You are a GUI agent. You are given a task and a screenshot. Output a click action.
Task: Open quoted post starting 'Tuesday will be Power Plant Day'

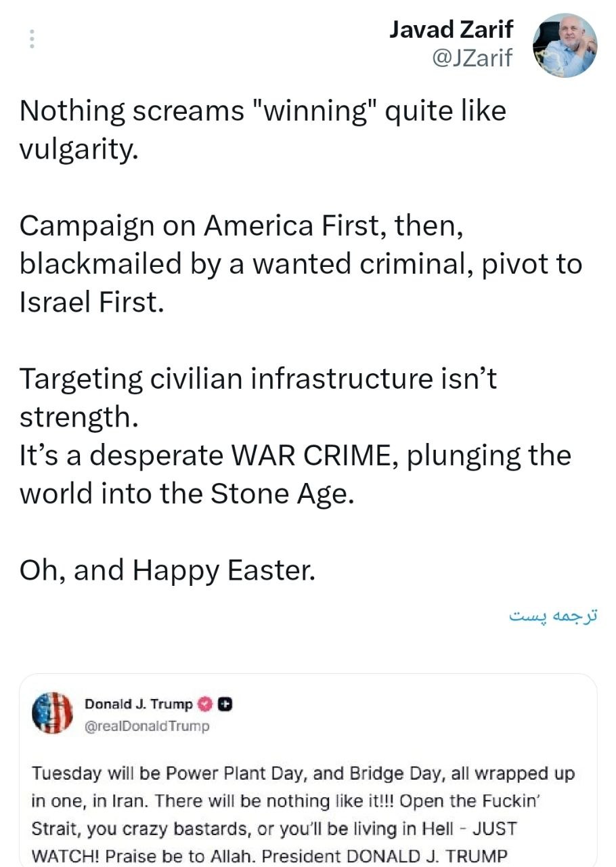303,774
